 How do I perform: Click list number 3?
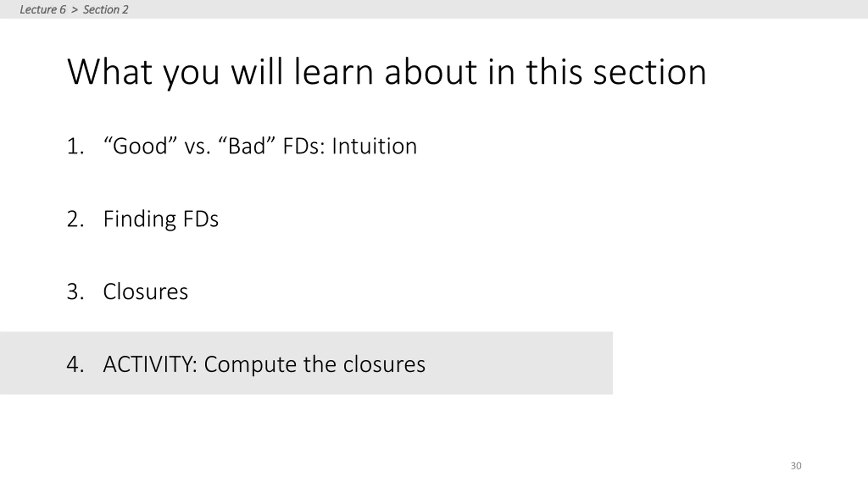click(75, 291)
